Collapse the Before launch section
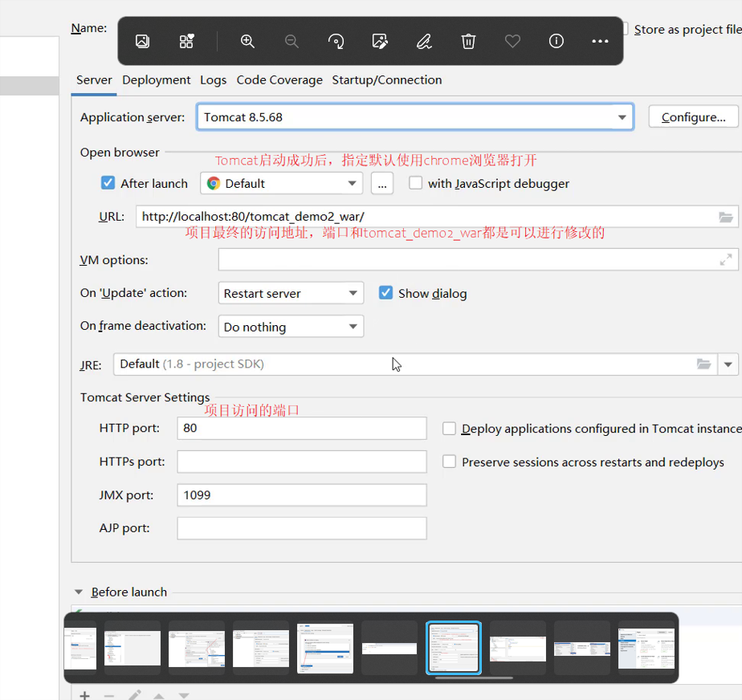 pyautogui.click(x=79, y=592)
